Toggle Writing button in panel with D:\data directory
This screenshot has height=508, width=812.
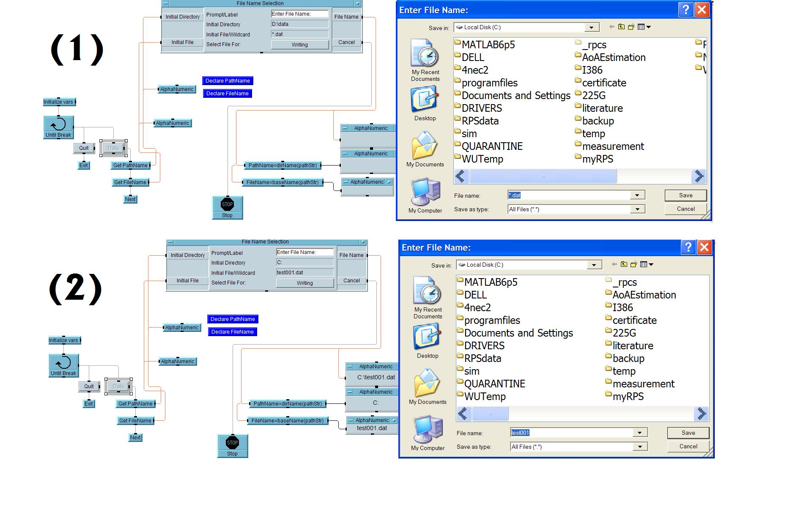(x=299, y=45)
